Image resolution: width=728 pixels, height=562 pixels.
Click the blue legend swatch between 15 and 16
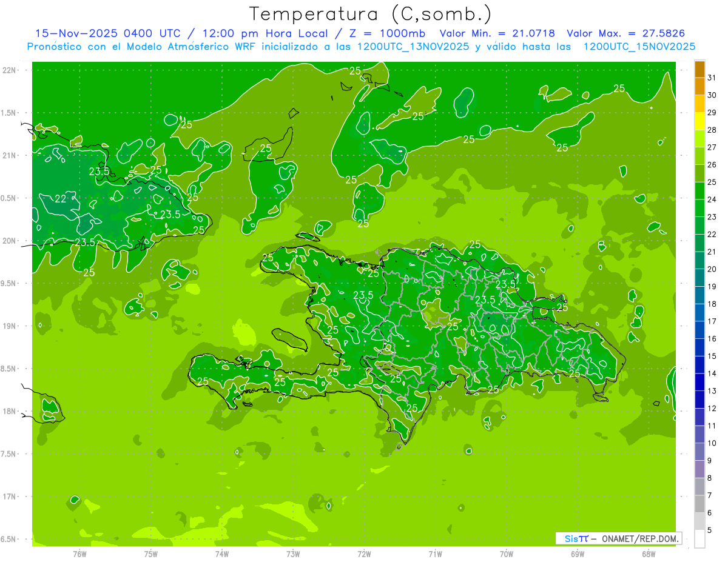pos(699,347)
